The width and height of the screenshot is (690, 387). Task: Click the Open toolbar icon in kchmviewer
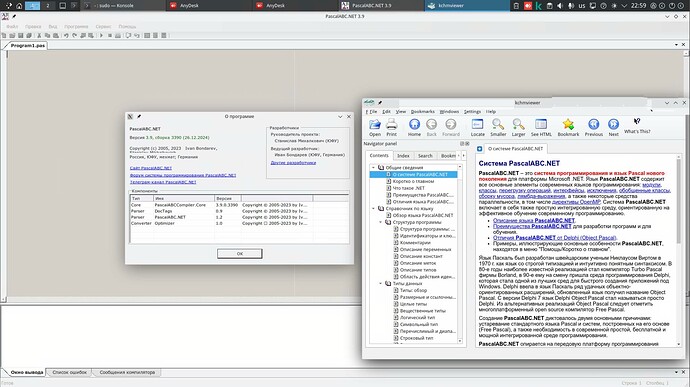(374, 125)
